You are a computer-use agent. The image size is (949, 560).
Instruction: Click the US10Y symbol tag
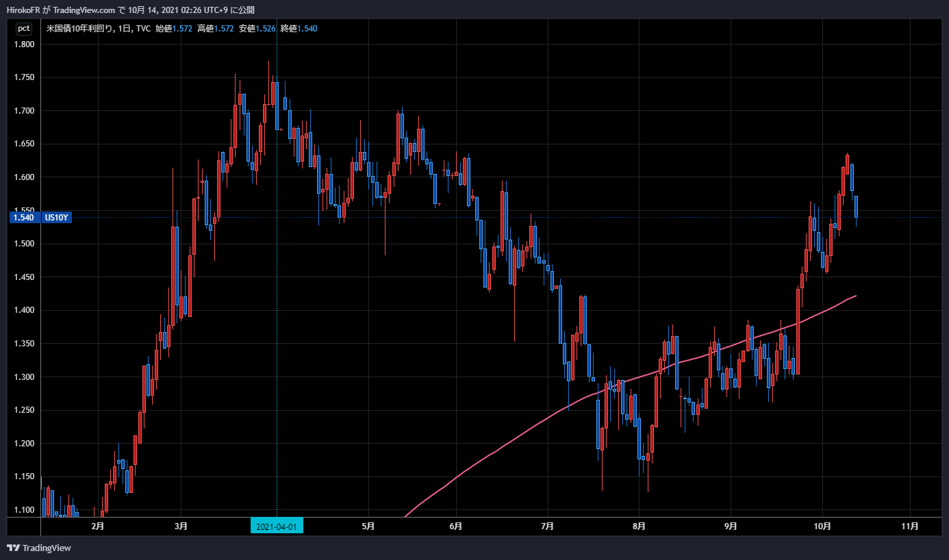point(58,218)
